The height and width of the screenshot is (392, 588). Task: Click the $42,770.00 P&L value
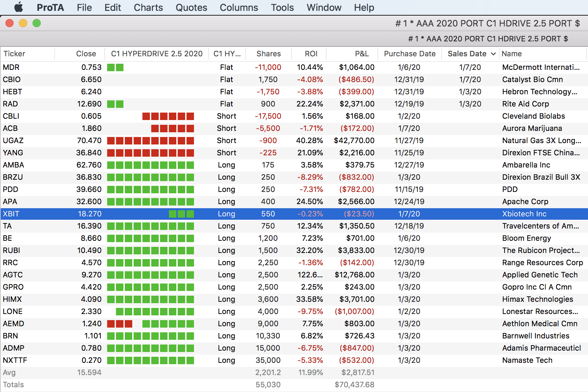(x=354, y=140)
